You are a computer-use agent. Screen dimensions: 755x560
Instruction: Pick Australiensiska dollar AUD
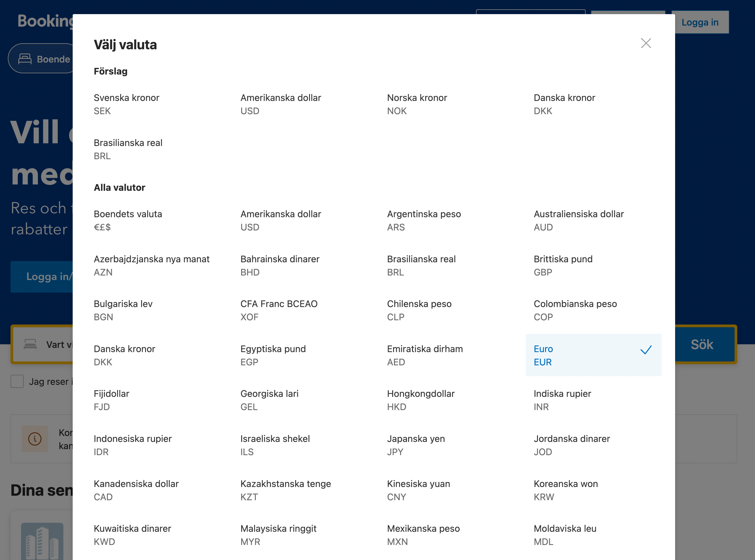578,220
